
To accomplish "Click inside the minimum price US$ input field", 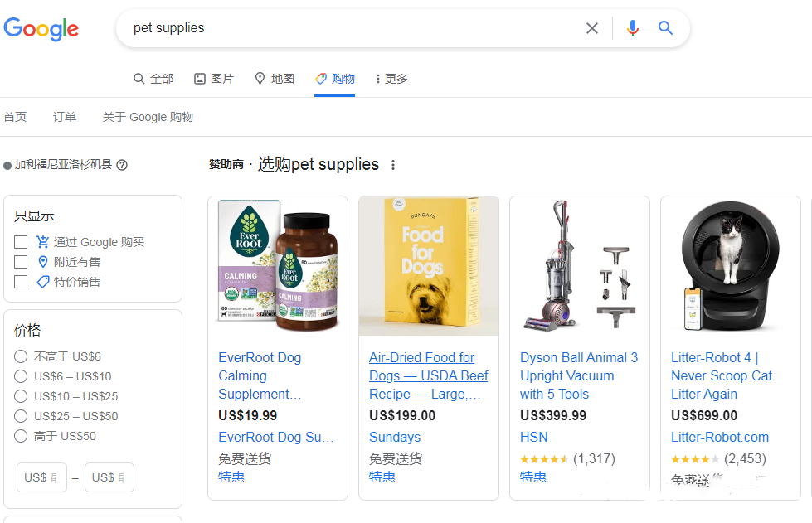I will click(41, 477).
